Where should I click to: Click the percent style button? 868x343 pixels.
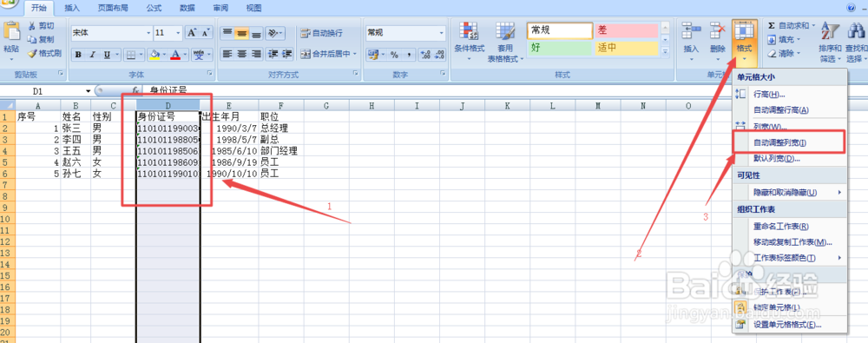tap(395, 55)
